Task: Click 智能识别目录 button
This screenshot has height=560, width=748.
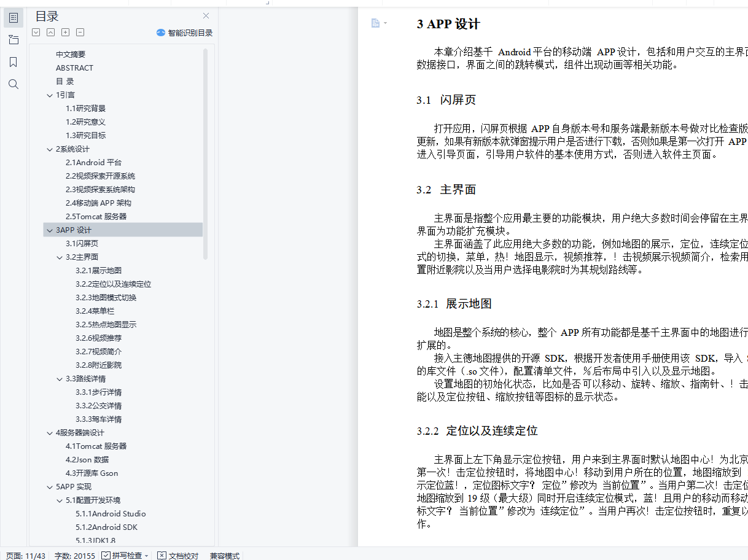Action: pyautogui.click(x=184, y=33)
